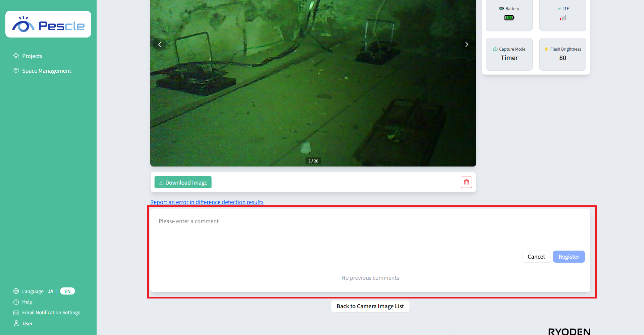
Task: Open Help in sidebar
Action: coord(27,302)
